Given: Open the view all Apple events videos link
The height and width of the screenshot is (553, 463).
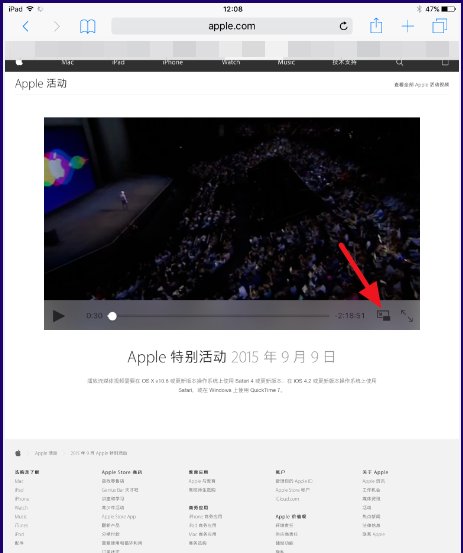Looking at the screenshot, I should point(421,85).
